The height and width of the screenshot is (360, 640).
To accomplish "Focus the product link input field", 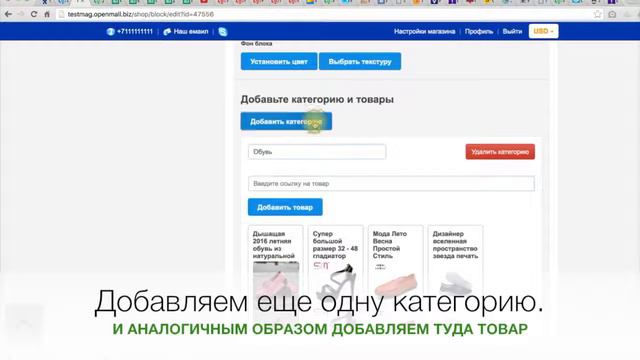I will click(391, 184).
